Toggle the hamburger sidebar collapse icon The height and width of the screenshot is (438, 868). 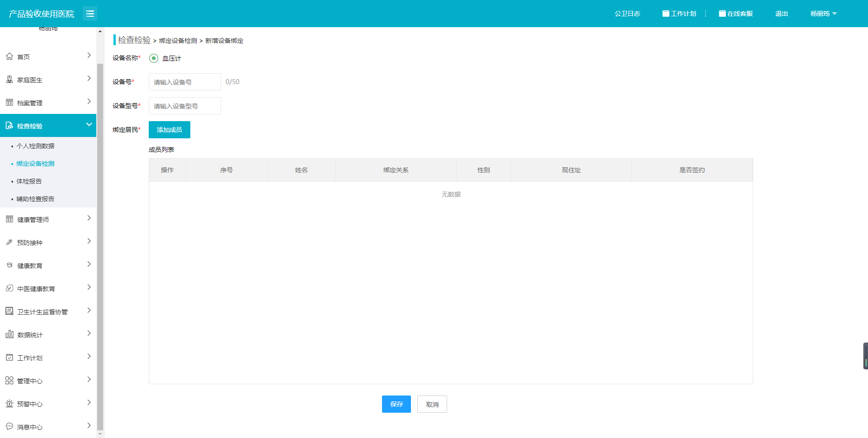point(90,14)
